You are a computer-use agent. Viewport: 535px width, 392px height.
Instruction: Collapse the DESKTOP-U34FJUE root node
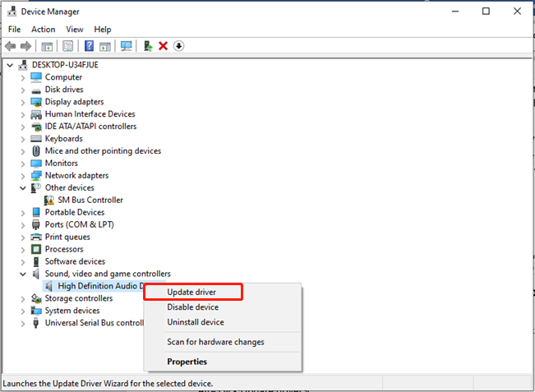tap(10, 65)
